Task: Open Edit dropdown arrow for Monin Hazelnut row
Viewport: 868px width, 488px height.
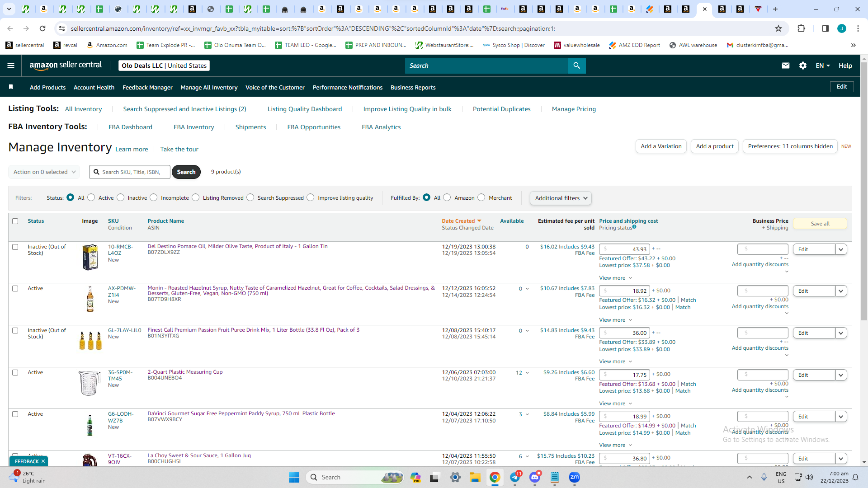Action: 841,291
